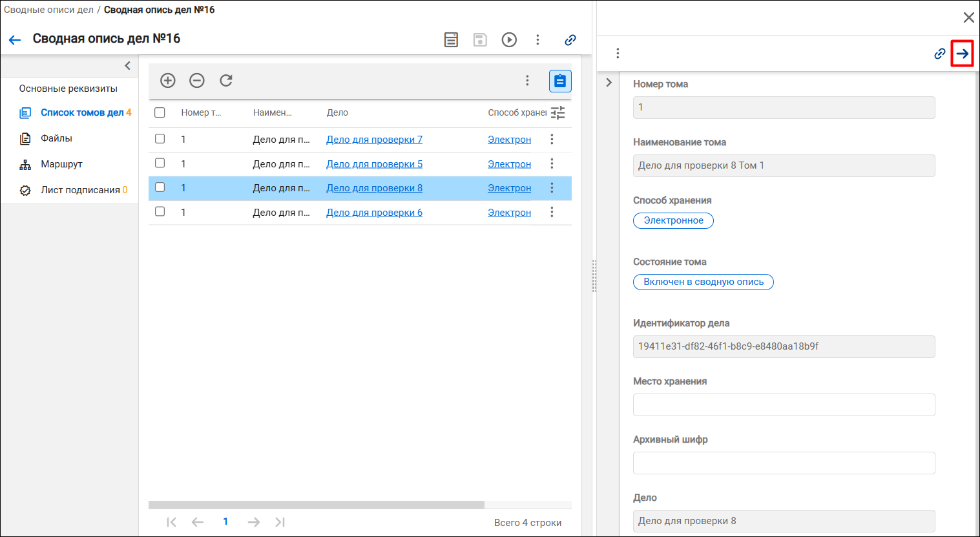Toggle the blue clipboard details panel button
The image size is (980, 537).
pos(560,81)
